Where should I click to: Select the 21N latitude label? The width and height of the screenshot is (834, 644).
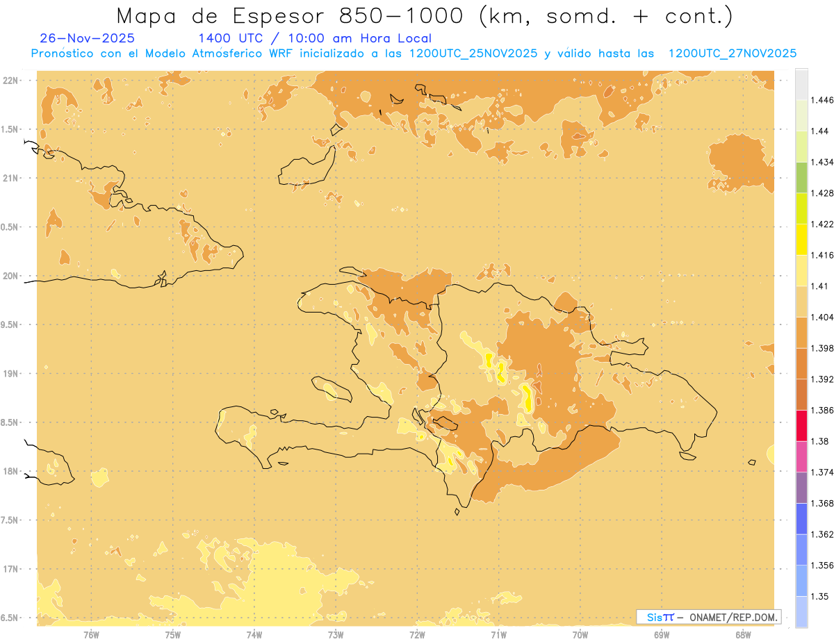click(10, 179)
